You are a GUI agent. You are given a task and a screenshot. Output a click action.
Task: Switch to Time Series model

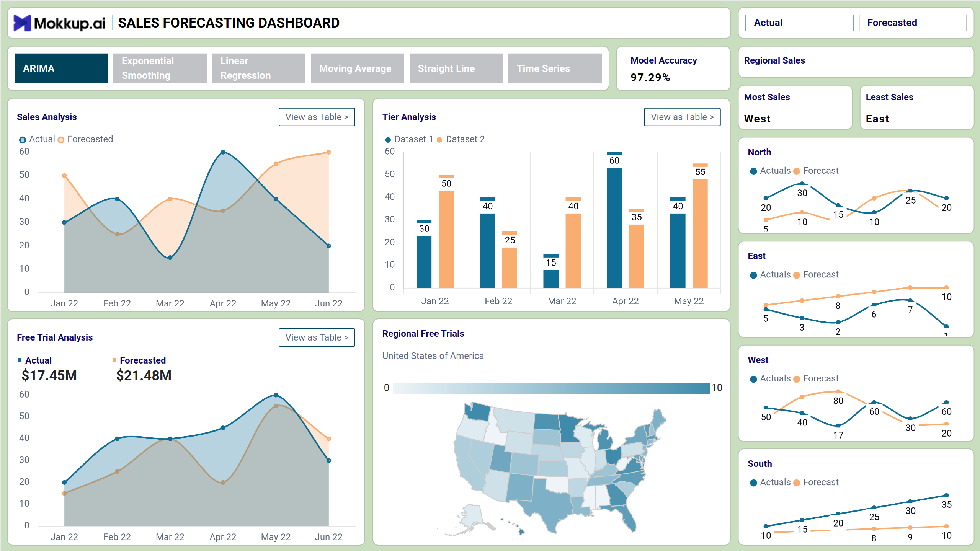(555, 68)
